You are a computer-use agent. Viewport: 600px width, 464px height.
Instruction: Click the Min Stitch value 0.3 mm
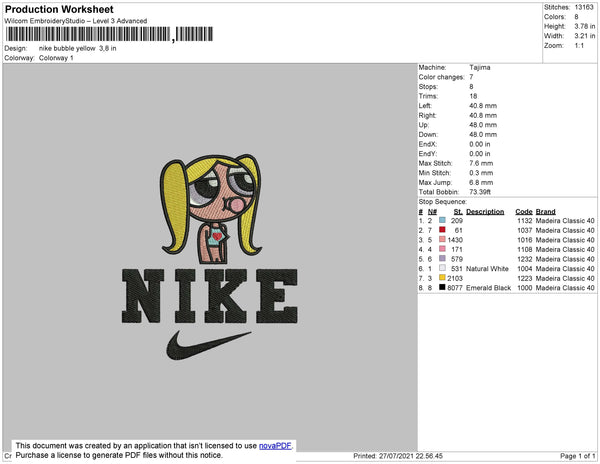click(x=481, y=173)
